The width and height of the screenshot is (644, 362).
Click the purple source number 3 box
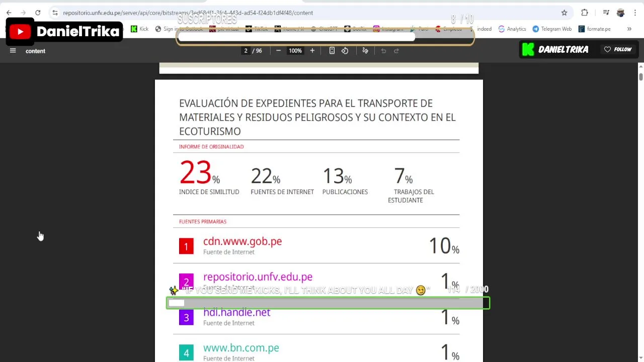click(x=186, y=317)
